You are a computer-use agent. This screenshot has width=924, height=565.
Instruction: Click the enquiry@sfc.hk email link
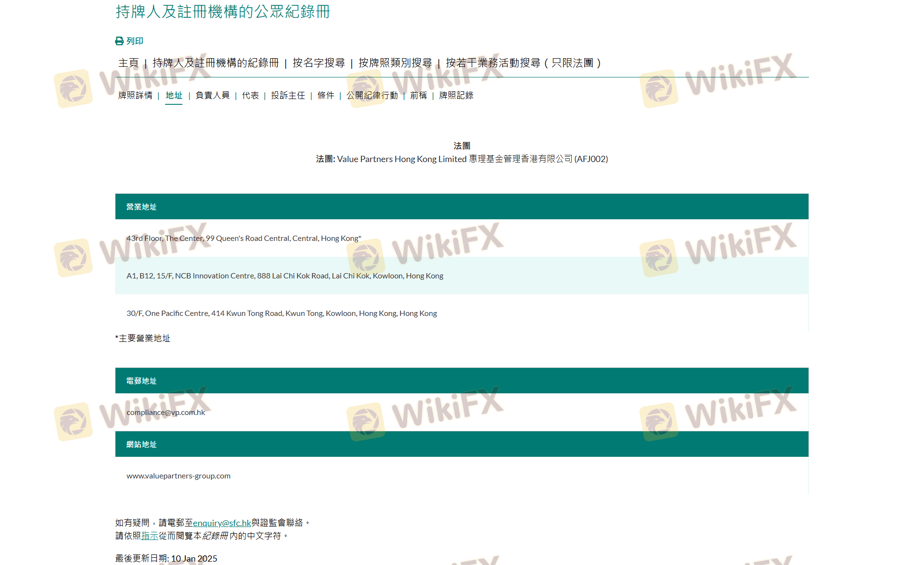pyautogui.click(x=222, y=523)
